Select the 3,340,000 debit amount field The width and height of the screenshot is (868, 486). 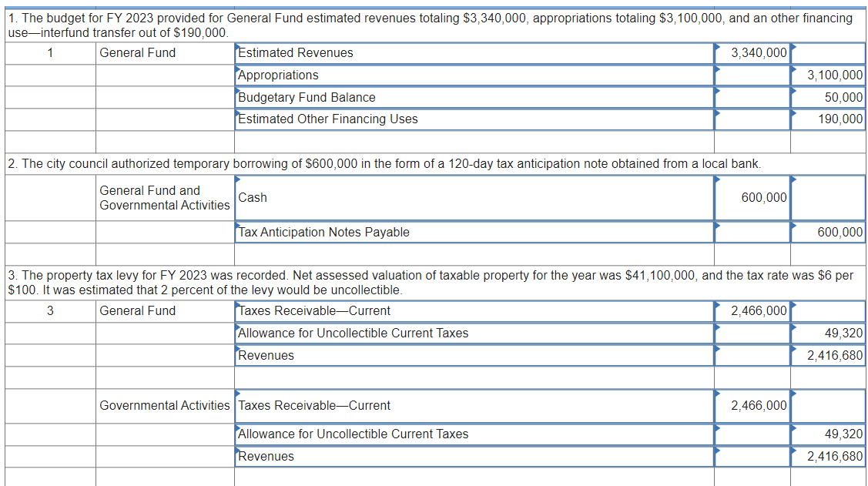click(751, 53)
